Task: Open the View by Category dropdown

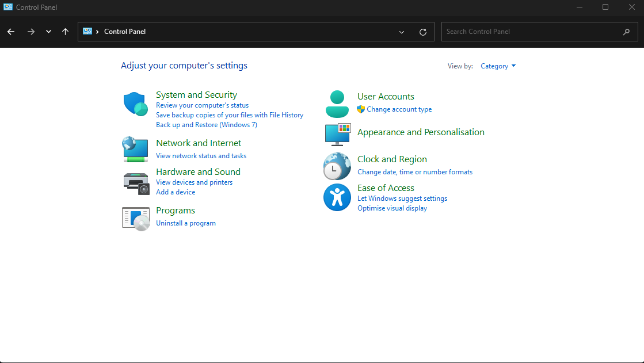Action: click(x=498, y=66)
